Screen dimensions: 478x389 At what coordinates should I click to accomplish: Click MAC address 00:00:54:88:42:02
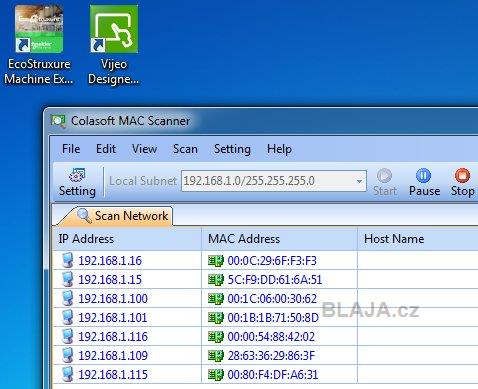(x=271, y=337)
